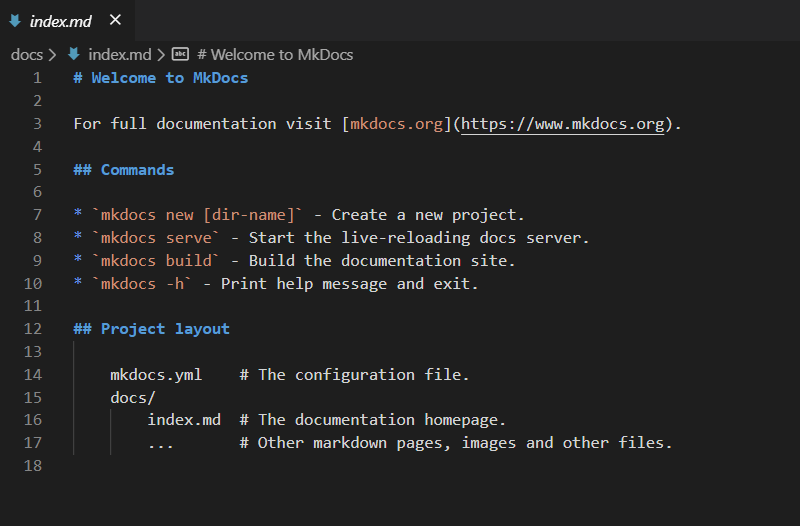
Task: Close the index.md tab
Action: (115, 20)
